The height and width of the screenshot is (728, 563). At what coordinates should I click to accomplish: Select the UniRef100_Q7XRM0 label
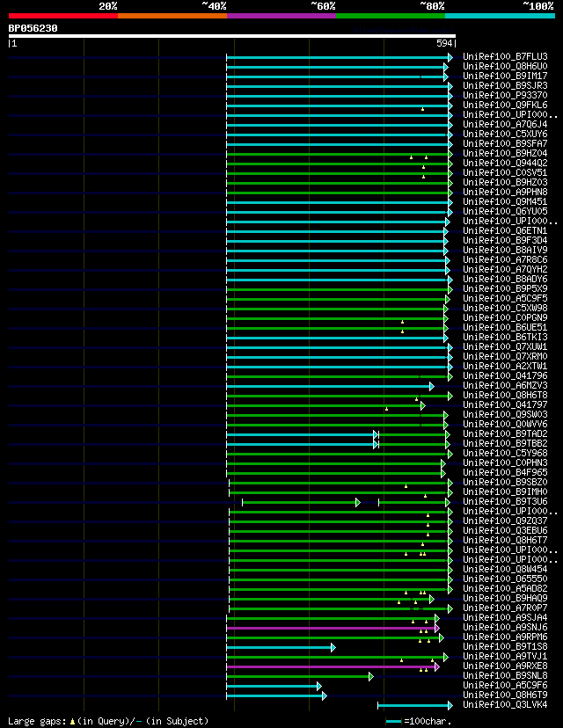point(506,357)
